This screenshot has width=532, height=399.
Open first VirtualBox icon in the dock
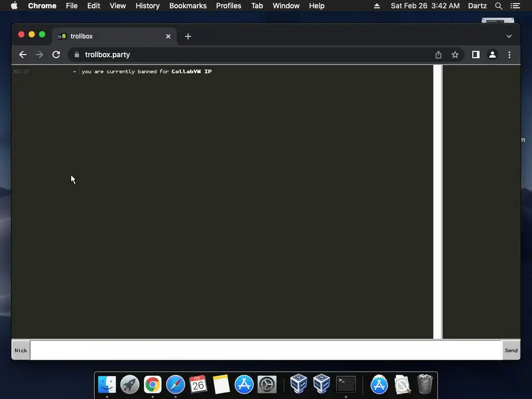pyautogui.click(x=299, y=384)
